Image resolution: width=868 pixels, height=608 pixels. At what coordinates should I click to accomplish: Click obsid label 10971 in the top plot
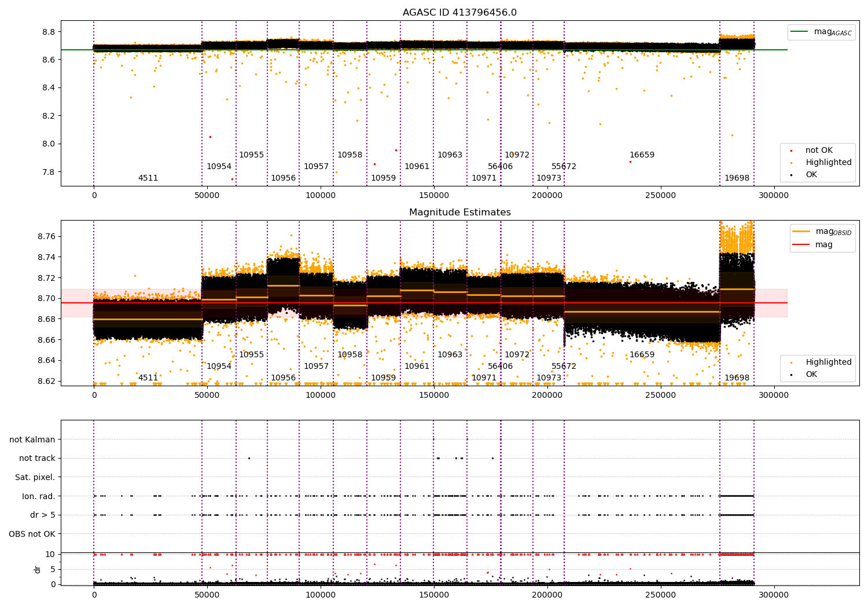(x=484, y=178)
